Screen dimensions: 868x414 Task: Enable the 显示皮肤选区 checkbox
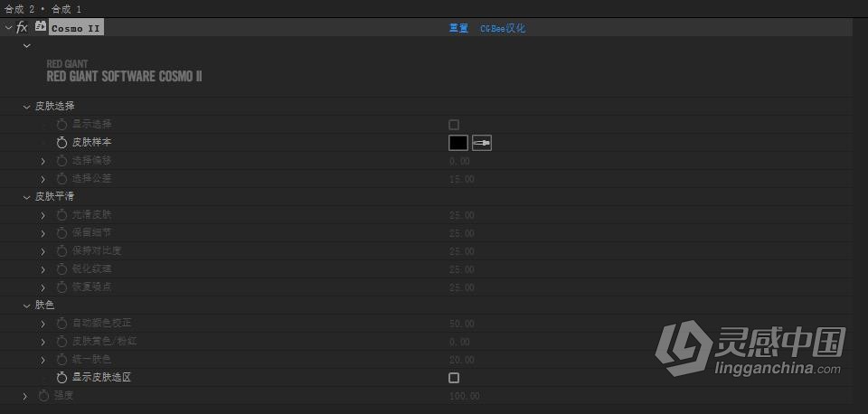454,378
